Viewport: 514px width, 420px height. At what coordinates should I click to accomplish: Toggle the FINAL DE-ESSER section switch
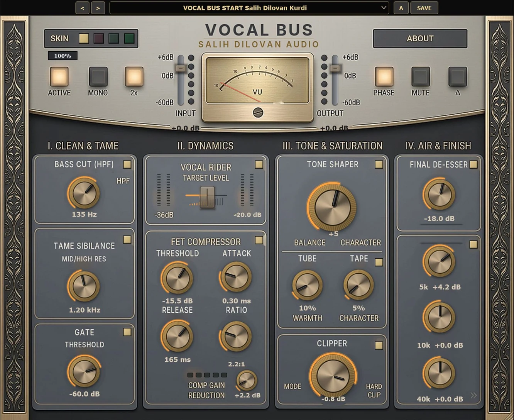coord(473,164)
